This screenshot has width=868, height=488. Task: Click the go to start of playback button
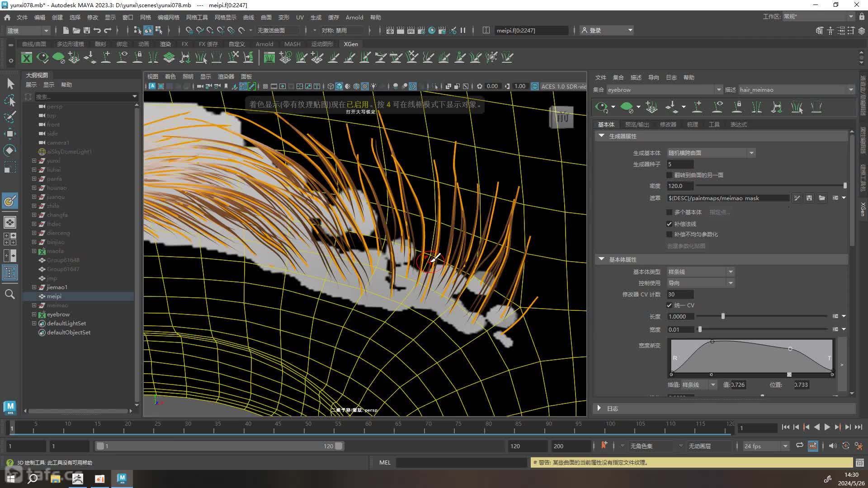[786, 427]
